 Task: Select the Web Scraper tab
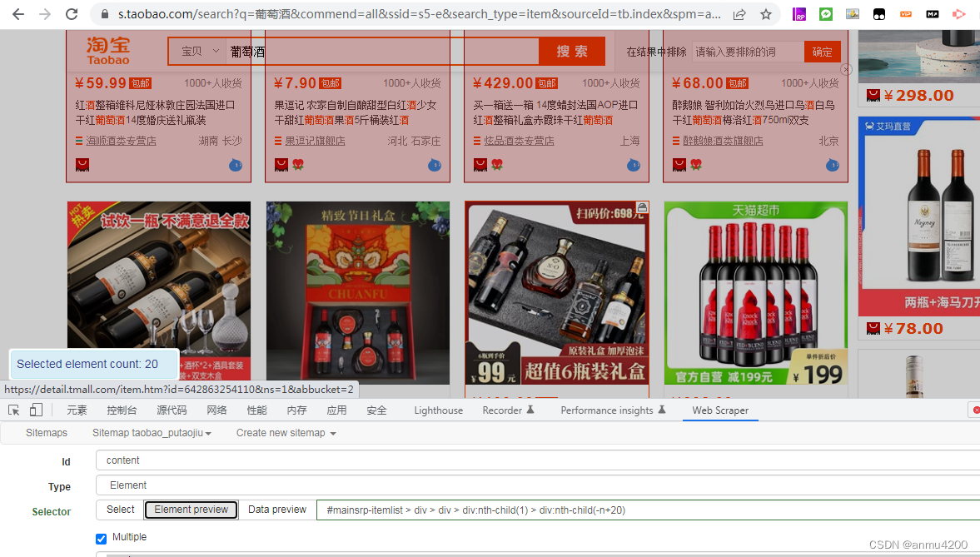point(720,410)
